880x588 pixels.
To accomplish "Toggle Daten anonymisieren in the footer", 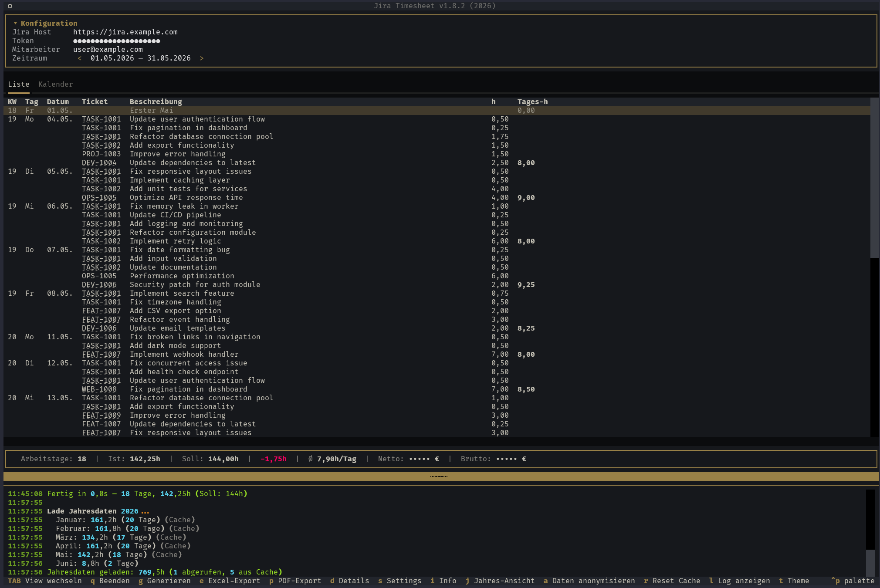I will pos(589,581).
